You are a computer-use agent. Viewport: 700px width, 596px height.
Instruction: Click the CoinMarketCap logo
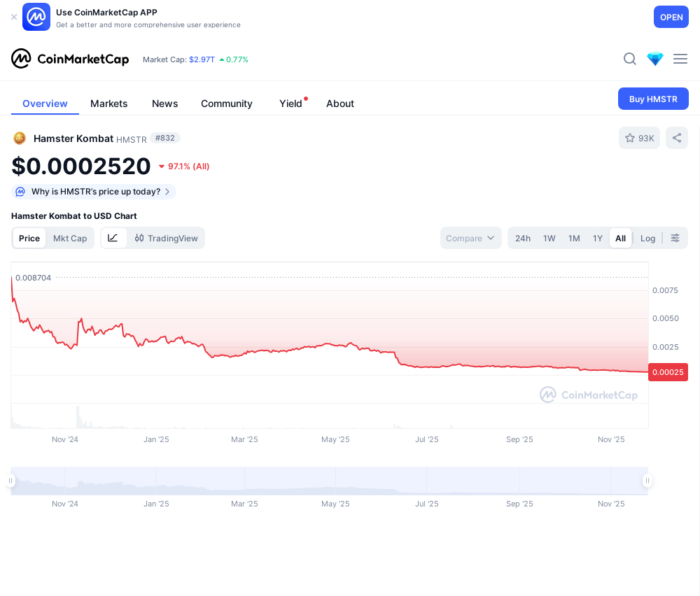[x=70, y=59]
